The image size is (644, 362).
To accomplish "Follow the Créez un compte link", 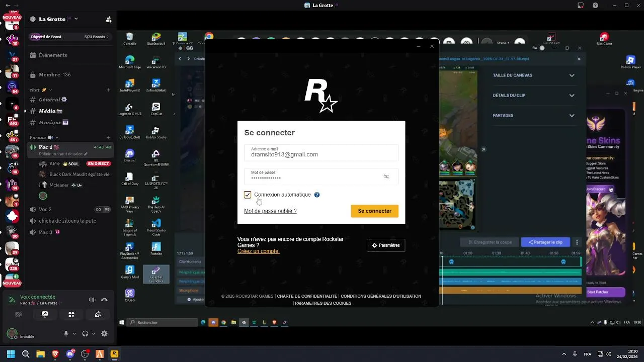I will tap(258, 251).
